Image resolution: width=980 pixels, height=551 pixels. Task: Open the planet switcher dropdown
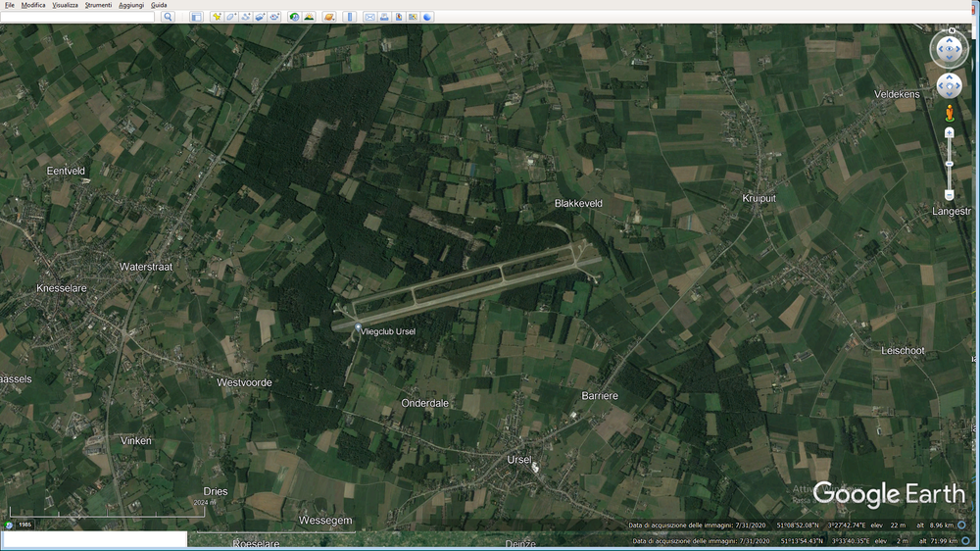pos(329,17)
